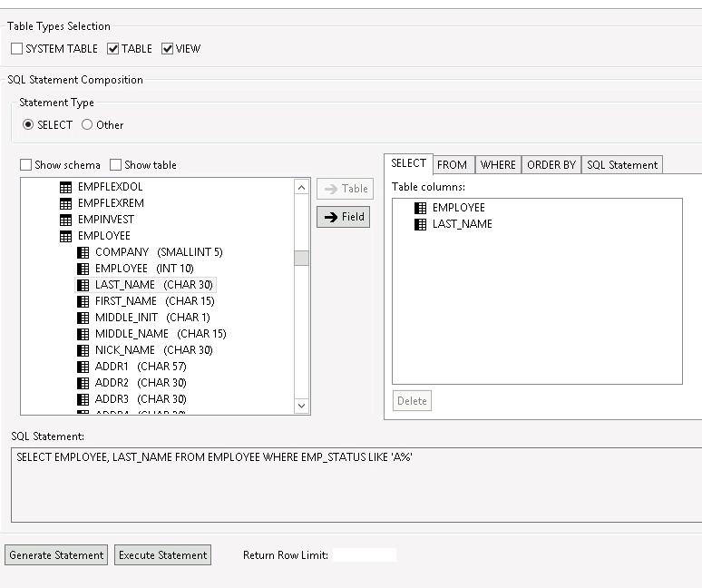
Task: Click the EMPFLEXDOL table icon
Action: pos(65,187)
